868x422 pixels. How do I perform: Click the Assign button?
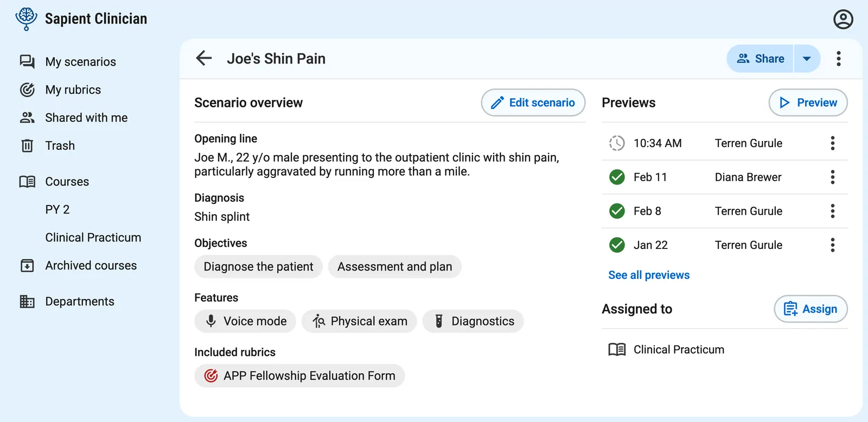click(810, 309)
